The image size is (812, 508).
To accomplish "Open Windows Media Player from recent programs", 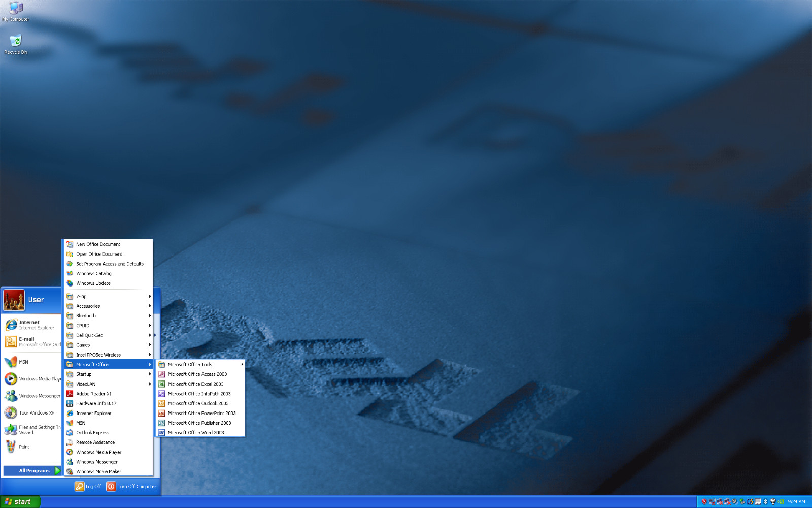I will [x=32, y=379].
